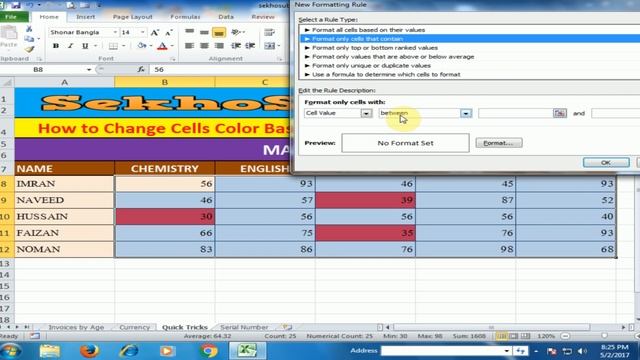Viewport: 640px width, 360px height.
Task: Expand the Font Color dropdown arrow
Action: point(172,46)
